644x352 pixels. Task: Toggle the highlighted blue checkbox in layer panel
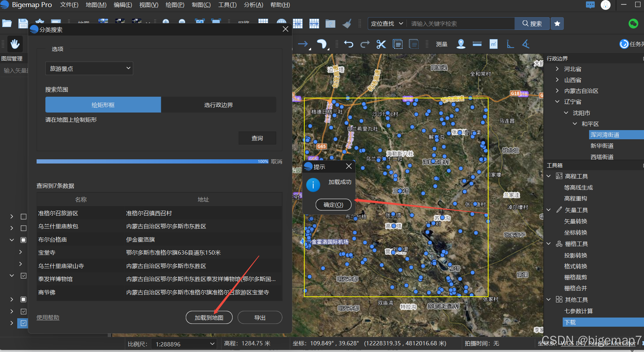tap(23, 323)
